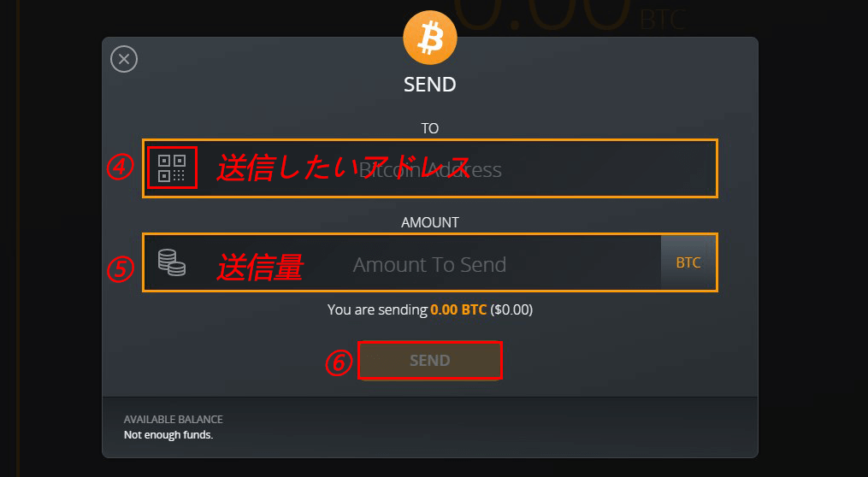The width and height of the screenshot is (868, 477).
Task: Click the orange Bitcoin logo icon
Action: 430,38
